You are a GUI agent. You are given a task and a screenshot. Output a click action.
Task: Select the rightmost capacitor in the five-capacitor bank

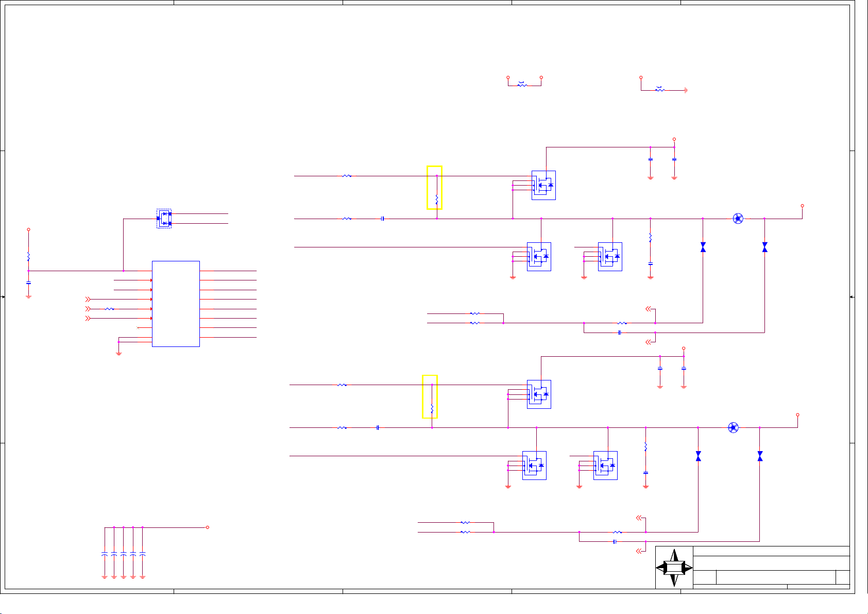point(143,554)
